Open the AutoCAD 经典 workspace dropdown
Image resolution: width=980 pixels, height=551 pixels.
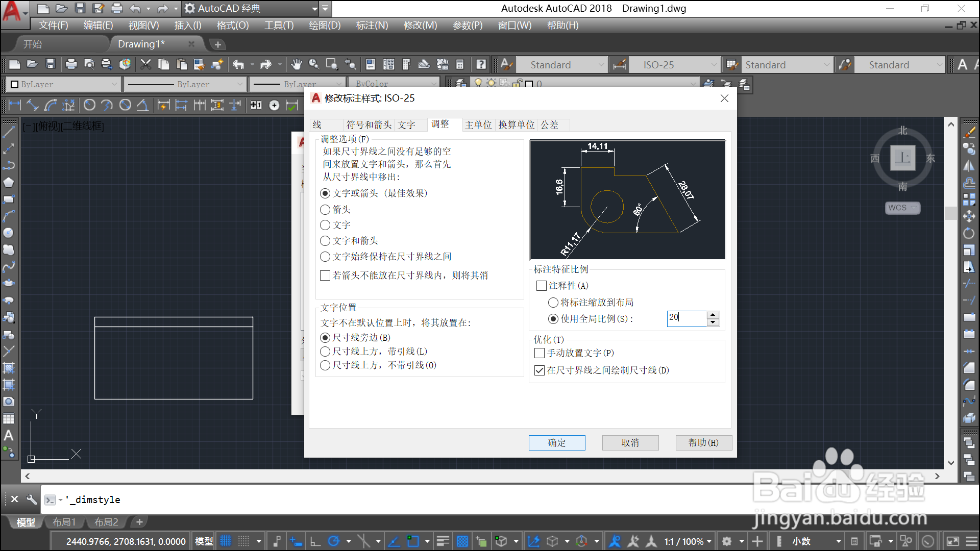click(251, 8)
